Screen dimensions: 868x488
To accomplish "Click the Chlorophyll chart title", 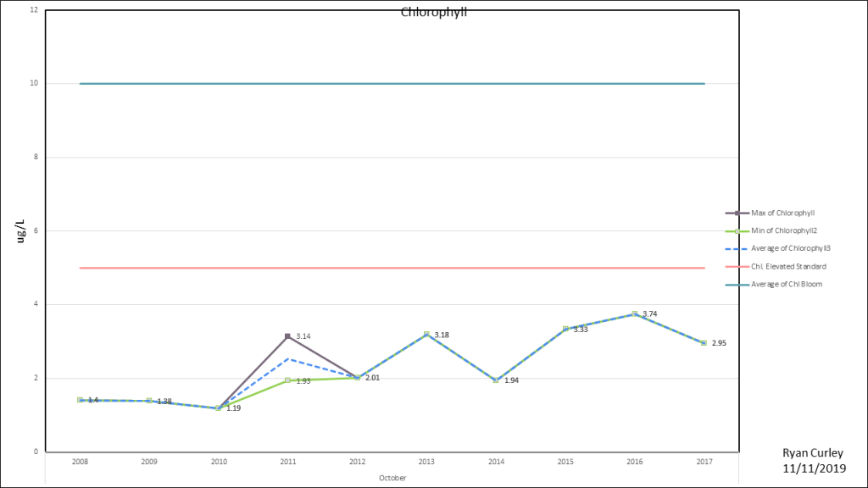I will coord(434,13).
